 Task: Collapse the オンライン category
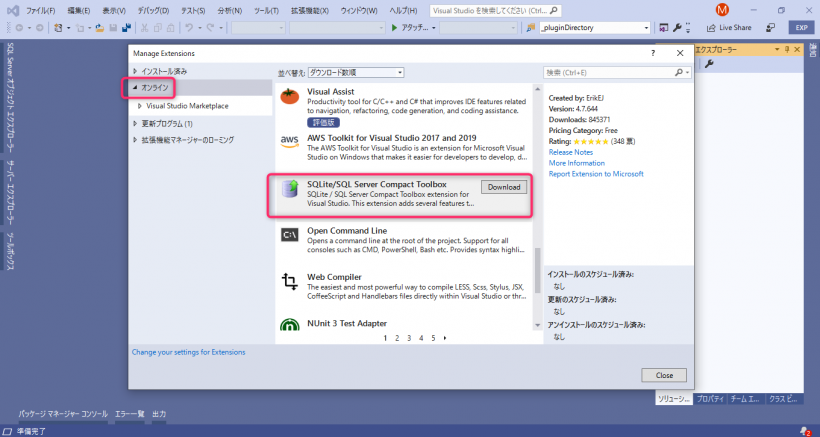pyautogui.click(x=135, y=88)
